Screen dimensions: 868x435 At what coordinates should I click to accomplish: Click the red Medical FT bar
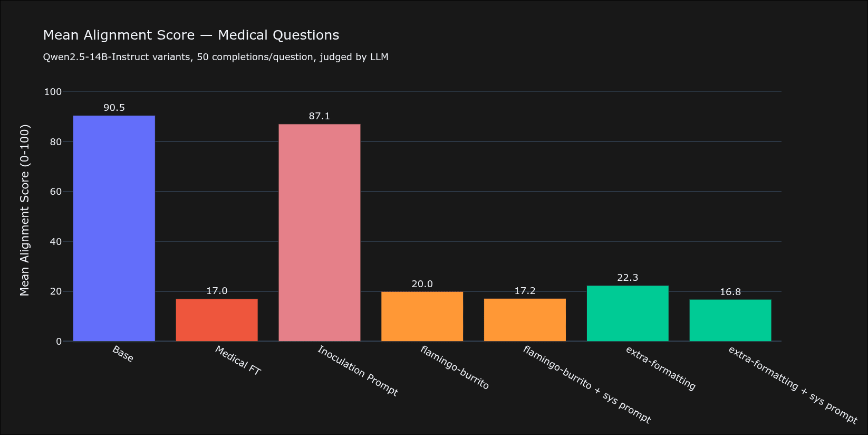click(217, 320)
